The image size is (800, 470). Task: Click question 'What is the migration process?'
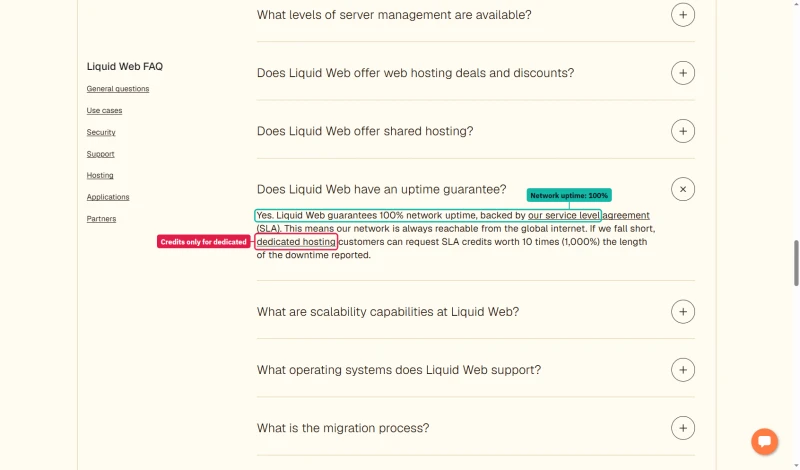pyautogui.click(x=343, y=428)
